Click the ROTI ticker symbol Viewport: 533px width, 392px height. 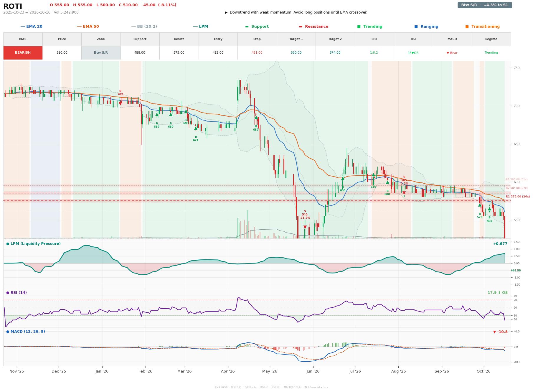pyautogui.click(x=13, y=6)
